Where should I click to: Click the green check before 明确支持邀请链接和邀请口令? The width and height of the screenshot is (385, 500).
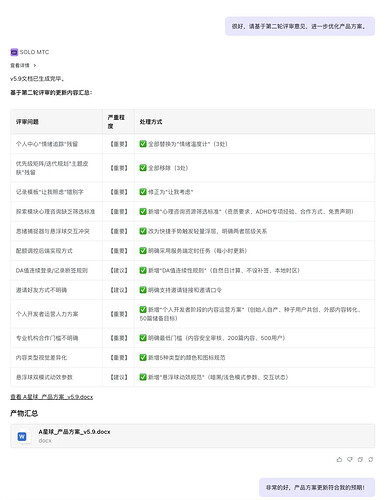143,290
